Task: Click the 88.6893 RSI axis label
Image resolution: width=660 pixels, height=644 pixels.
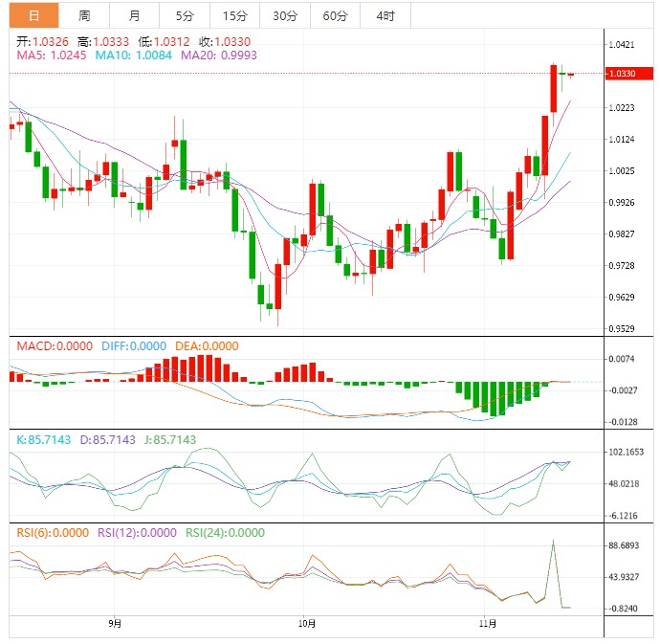Action: [624, 545]
